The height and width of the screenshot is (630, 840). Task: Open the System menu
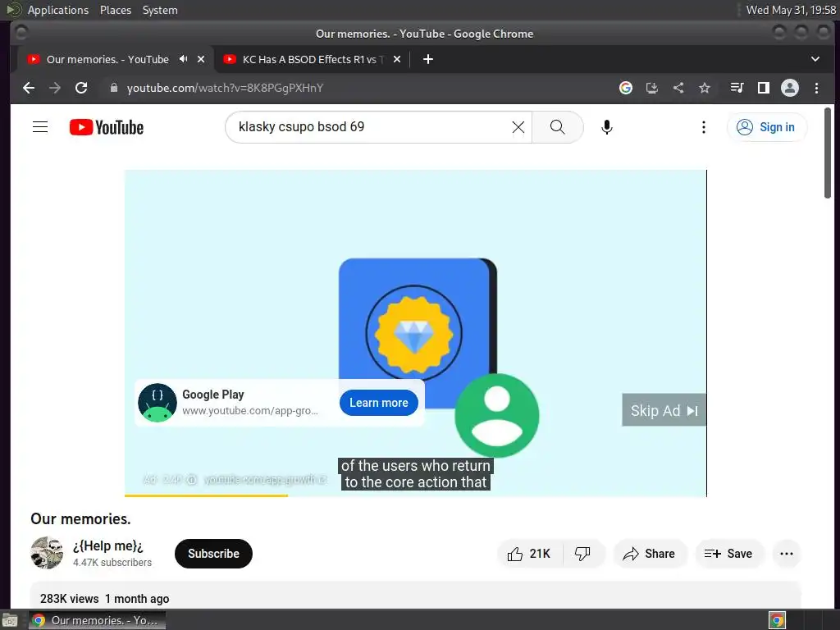160,10
